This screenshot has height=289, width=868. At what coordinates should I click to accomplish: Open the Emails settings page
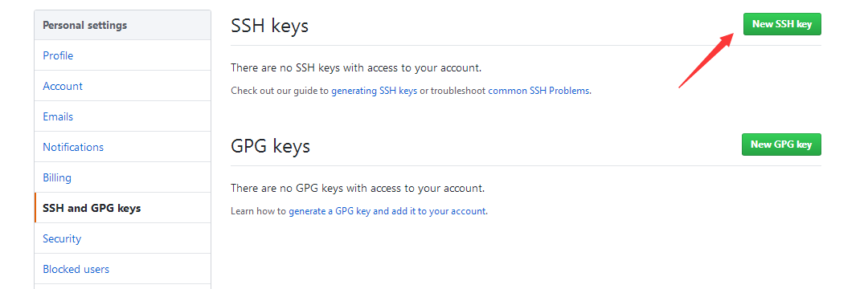(x=122, y=116)
